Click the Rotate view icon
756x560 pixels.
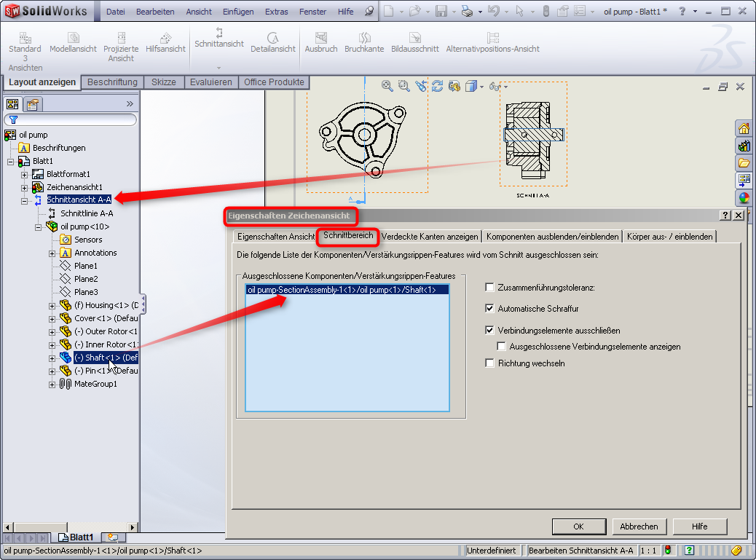tap(437, 86)
